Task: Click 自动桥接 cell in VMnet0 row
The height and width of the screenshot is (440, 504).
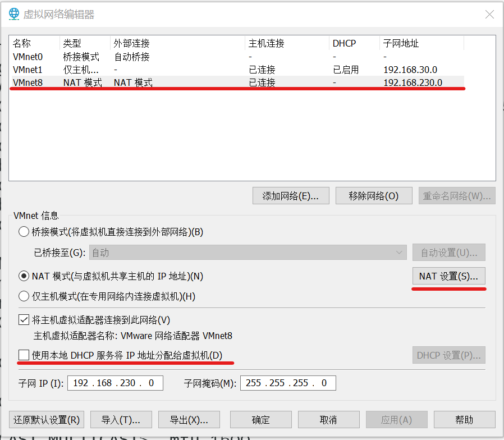Action: coord(132,57)
